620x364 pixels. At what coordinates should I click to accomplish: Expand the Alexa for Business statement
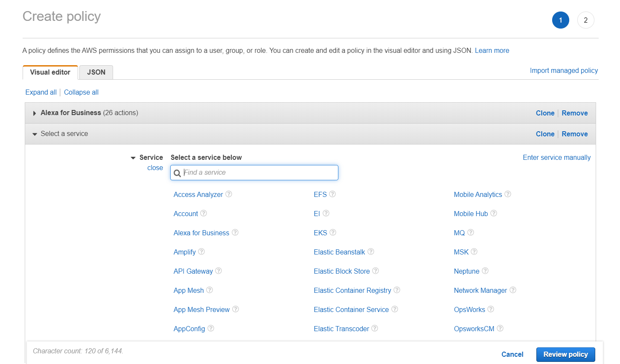[x=35, y=113]
